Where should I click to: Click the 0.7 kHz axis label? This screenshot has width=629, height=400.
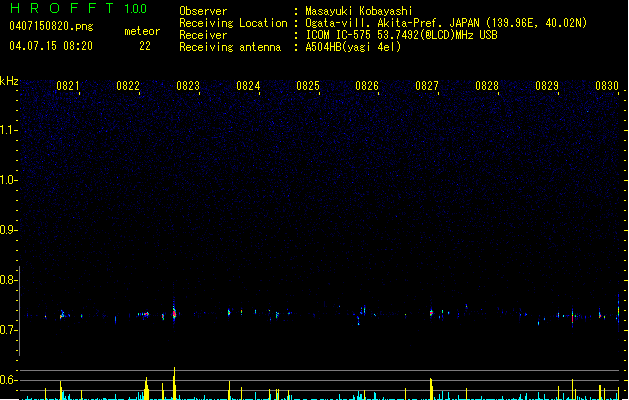tap(8, 330)
